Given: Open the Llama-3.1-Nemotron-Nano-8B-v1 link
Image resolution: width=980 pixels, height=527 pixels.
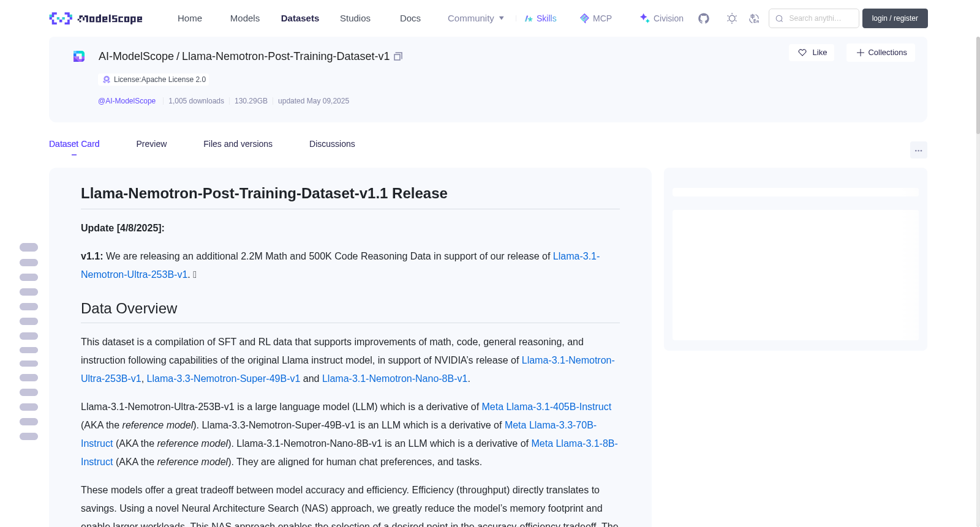Looking at the screenshot, I should [394, 379].
